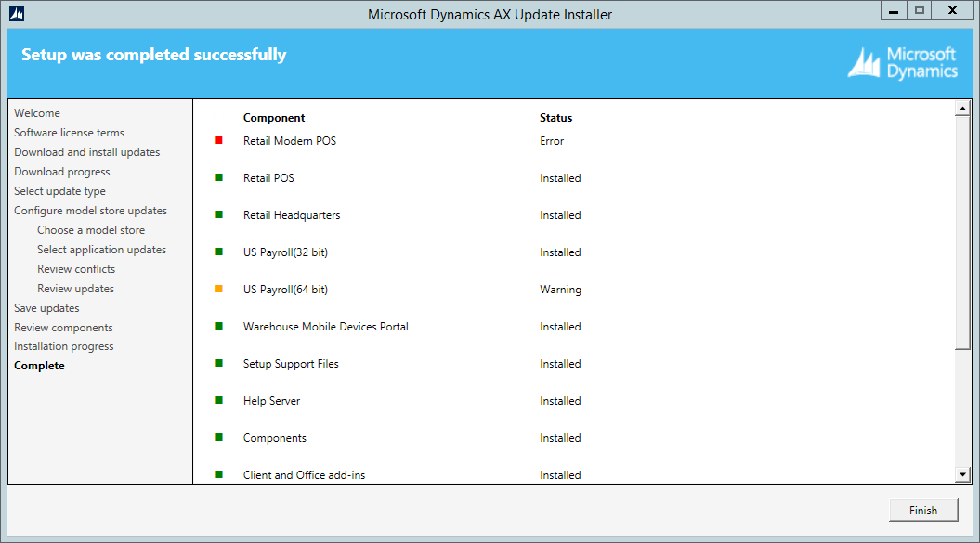The height and width of the screenshot is (543, 980).
Task: Click the Retail Modern POS component name
Action: pyautogui.click(x=290, y=140)
